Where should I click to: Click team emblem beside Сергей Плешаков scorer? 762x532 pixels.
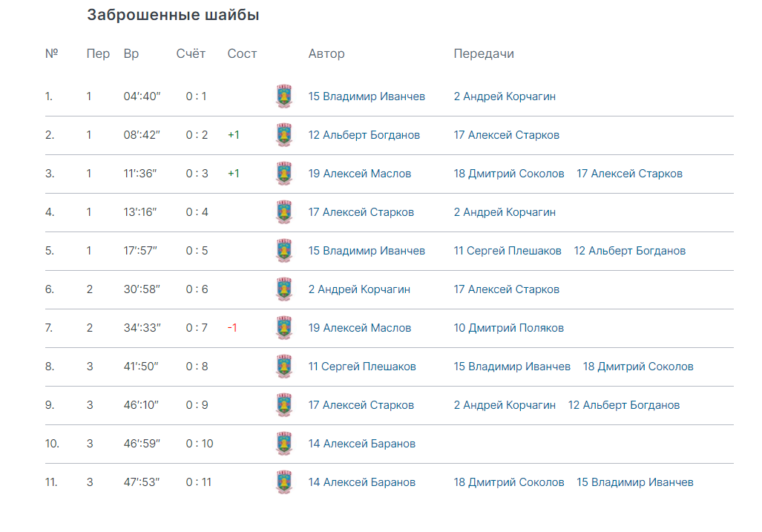(284, 367)
